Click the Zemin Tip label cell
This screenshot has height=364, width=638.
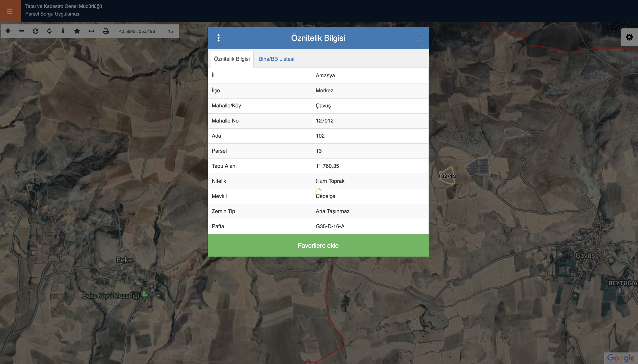click(260, 211)
